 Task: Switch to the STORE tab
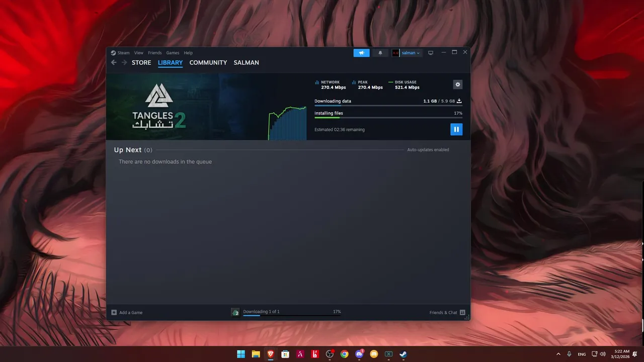pyautogui.click(x=141, y=63)
